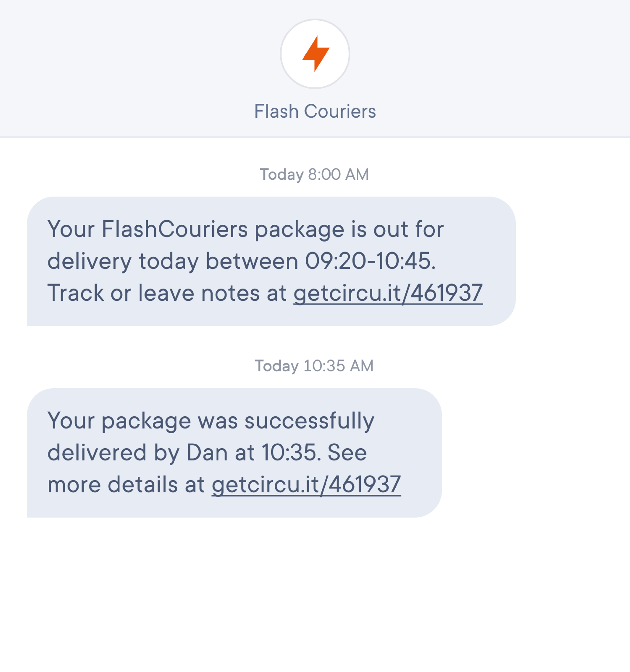Tap the conversation header area
Screen dimensions: 630x672
[315, 68]
